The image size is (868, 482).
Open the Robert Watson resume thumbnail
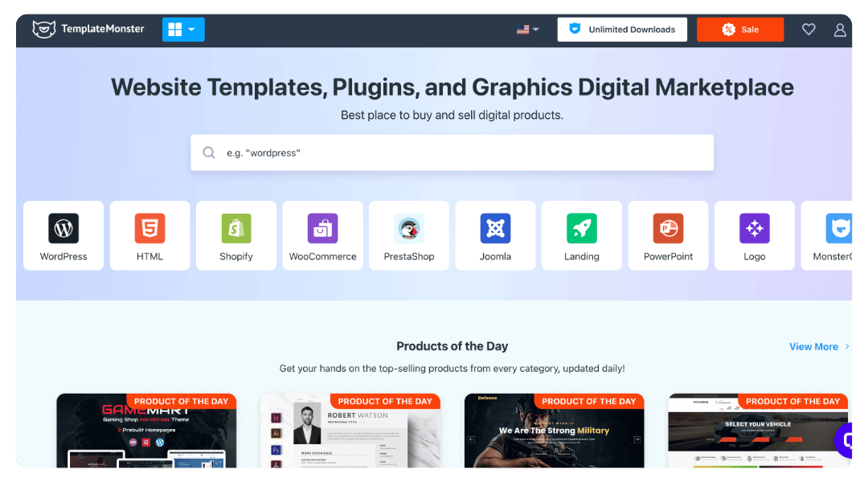click(x=350, y=434)
